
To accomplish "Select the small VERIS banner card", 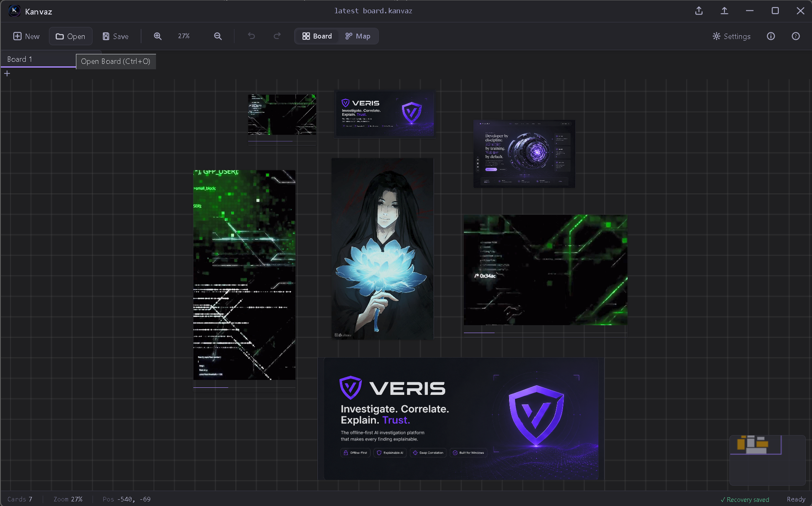I will (x=385, y=114).
